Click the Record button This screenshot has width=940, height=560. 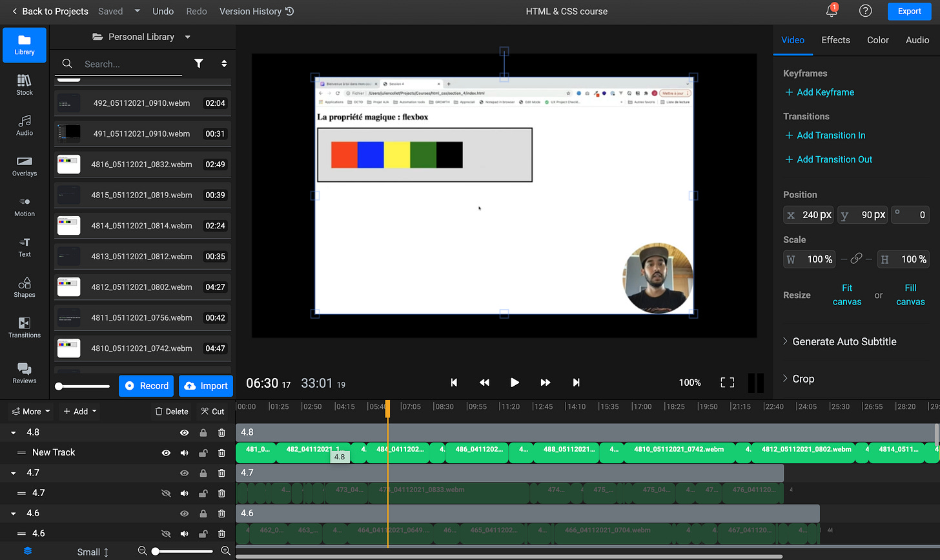(147, 386)
